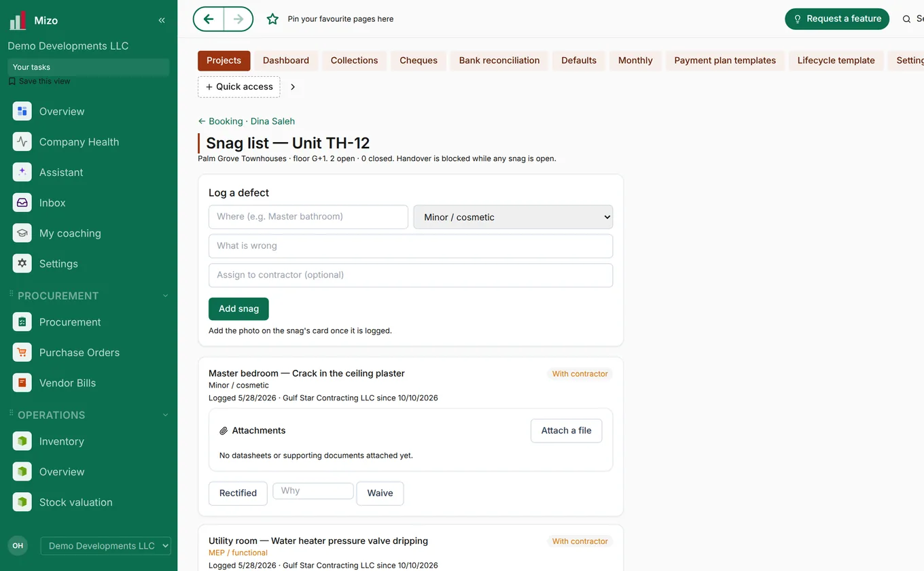The width and height of the screenshot is (924, 571).
Task: Mark the Master bedroom snag as Rectified
Action: [238, 493]
